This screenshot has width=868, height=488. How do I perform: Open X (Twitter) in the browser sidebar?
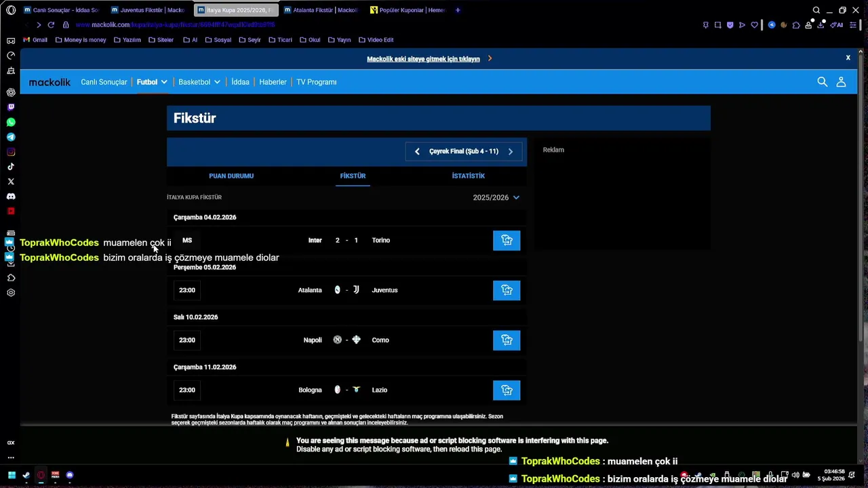[x=11, y=182]
